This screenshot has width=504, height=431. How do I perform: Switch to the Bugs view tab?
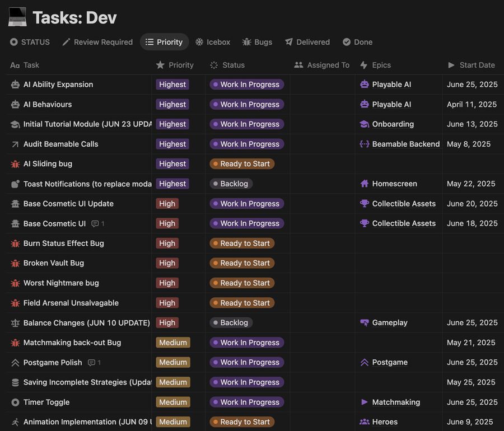[x=257, y=42]
